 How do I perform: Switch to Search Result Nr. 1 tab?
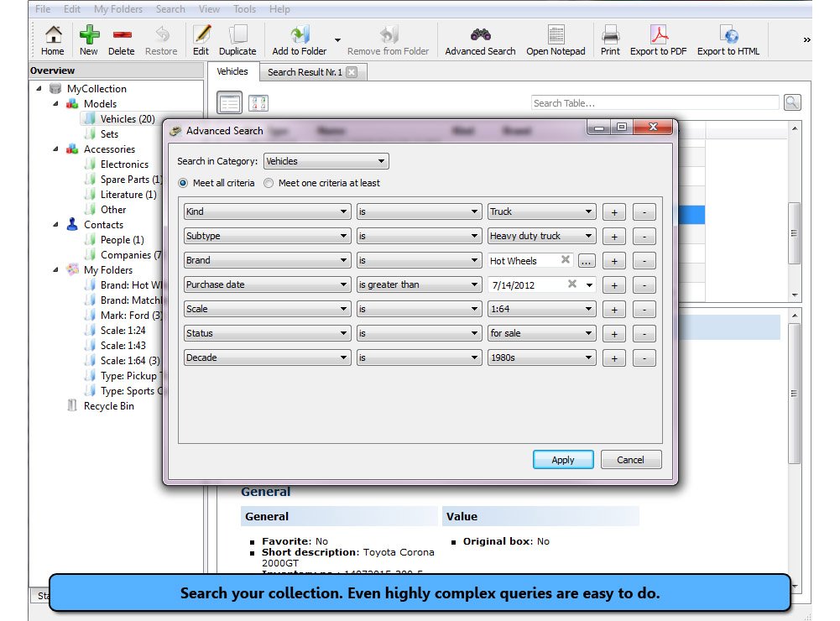pos(305,72)
